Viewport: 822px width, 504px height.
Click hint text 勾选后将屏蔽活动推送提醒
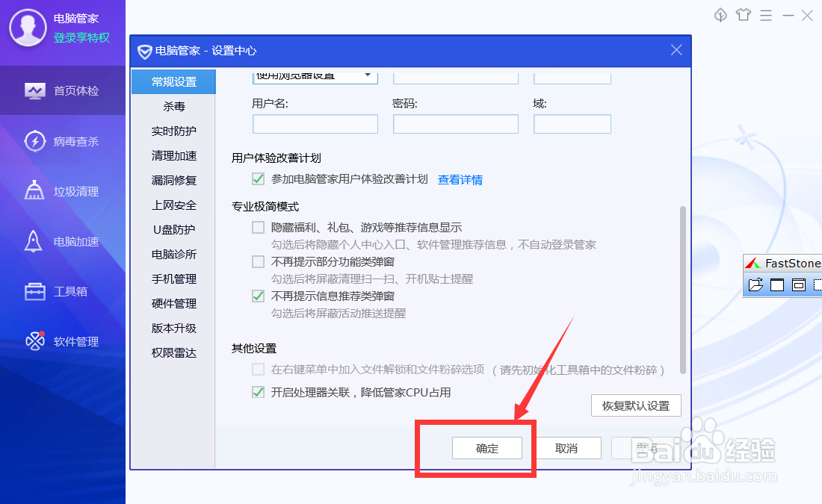[x=339, y=314]
